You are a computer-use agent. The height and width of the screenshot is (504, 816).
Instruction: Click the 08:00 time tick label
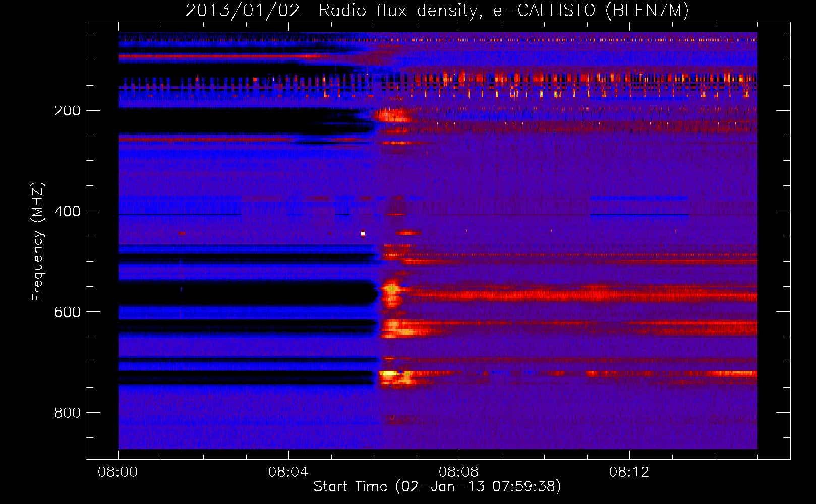coord(118,472)
